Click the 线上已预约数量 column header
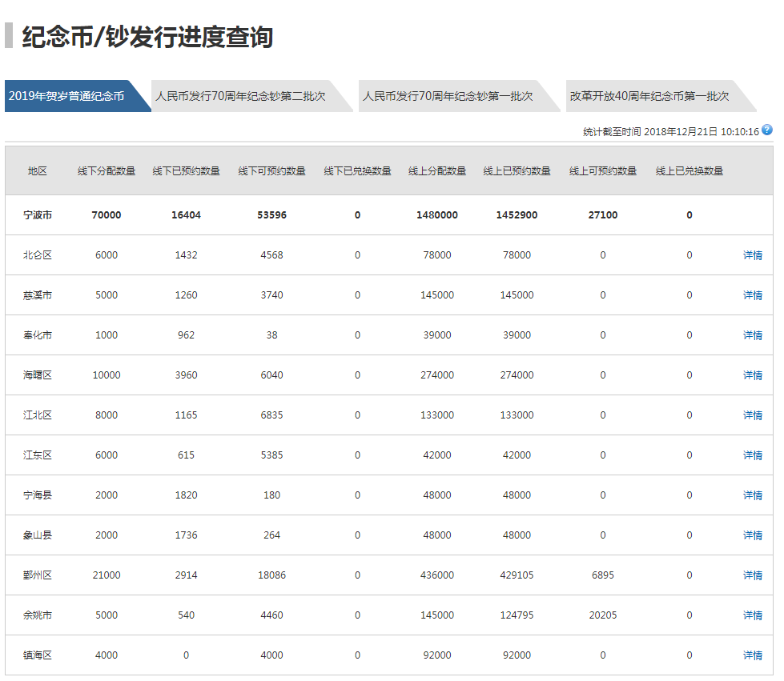784x681 pixels. pyautogui.click(x=517, y=171)
